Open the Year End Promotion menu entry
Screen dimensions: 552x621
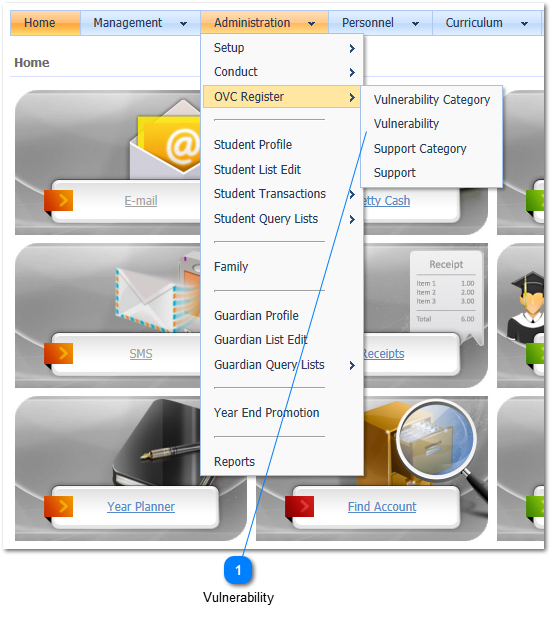click(266, 413)
